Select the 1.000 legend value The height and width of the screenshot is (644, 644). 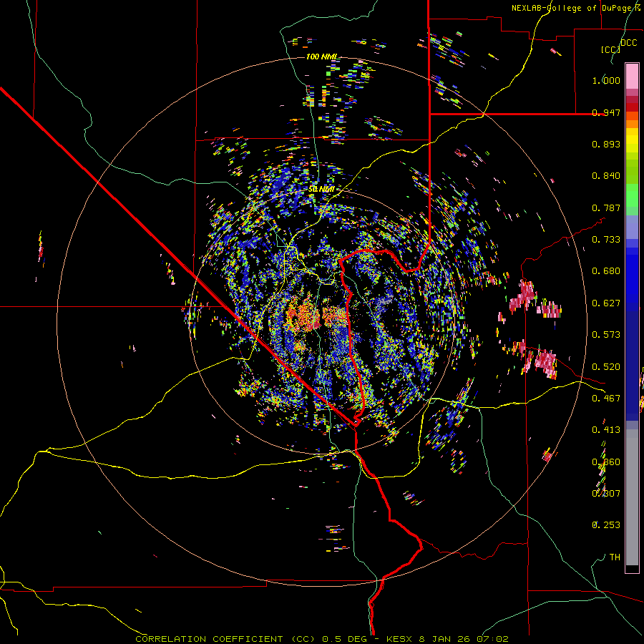click(606, 80)
